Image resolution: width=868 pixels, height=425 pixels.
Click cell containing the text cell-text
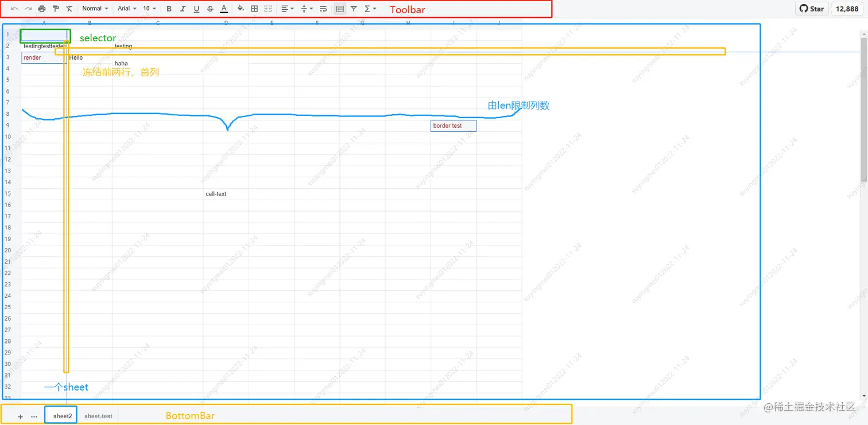pos(216,194)
